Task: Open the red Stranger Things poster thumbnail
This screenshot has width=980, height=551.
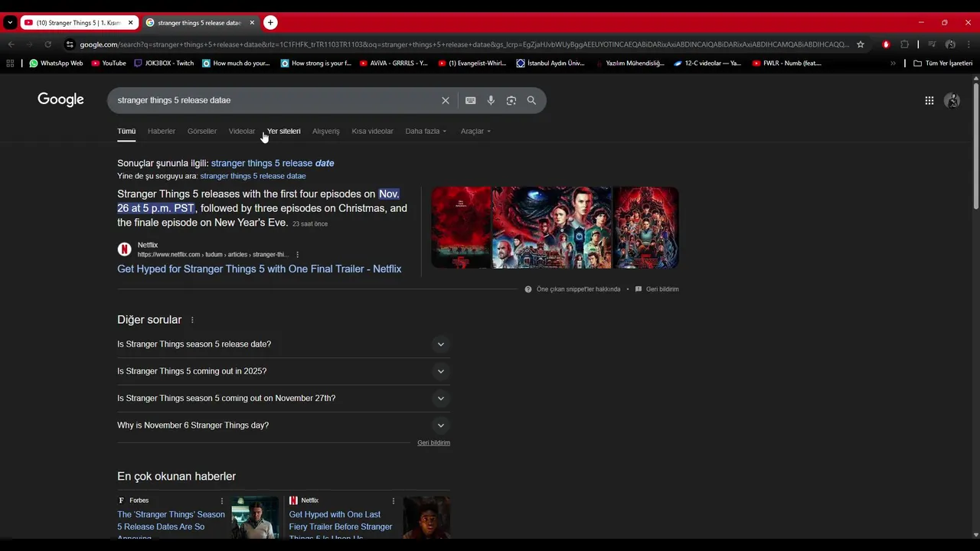Action: (461, 227)
